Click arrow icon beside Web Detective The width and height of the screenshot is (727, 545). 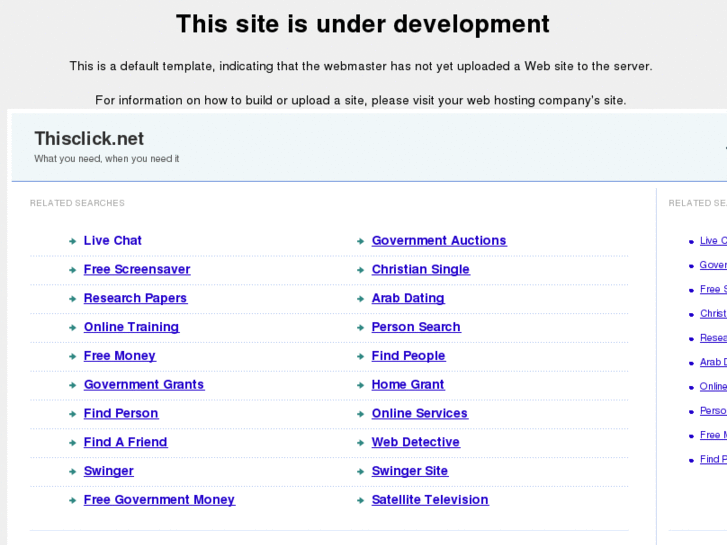click(x=360, y=442)
